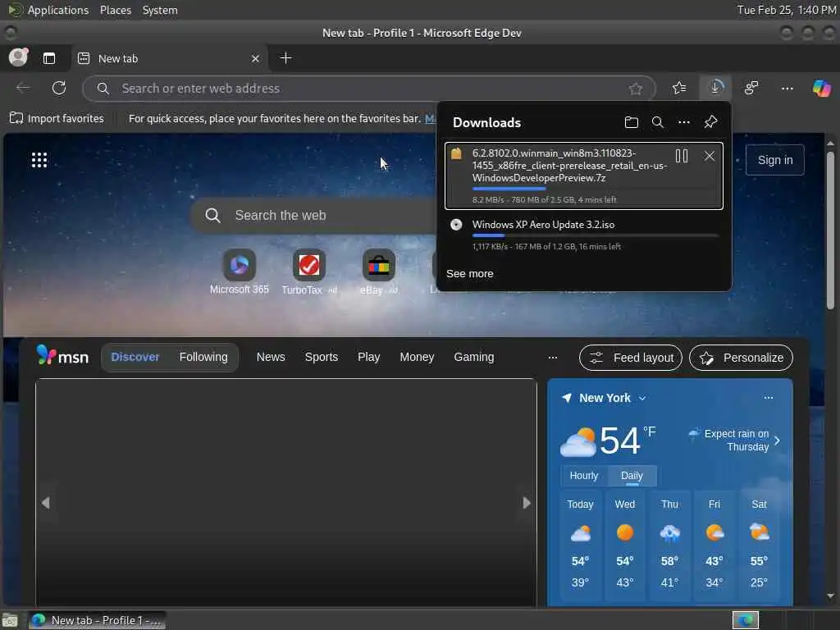Open the profile sharing toolbar icon

(x=751, y=88)
